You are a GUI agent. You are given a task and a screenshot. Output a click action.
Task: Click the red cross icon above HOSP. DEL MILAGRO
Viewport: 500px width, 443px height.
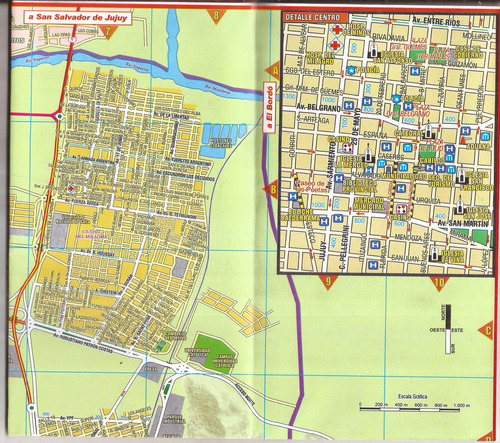pos(336,45)
